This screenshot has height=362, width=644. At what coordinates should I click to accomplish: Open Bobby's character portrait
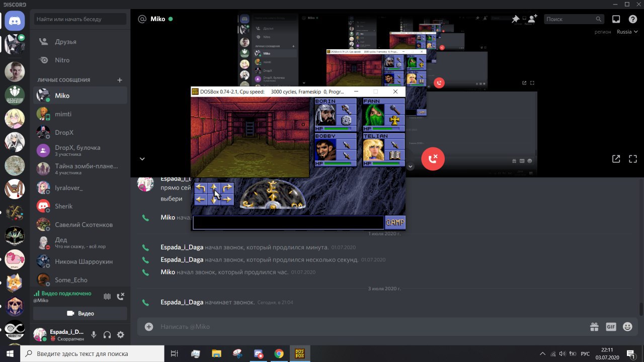[326, 150]
